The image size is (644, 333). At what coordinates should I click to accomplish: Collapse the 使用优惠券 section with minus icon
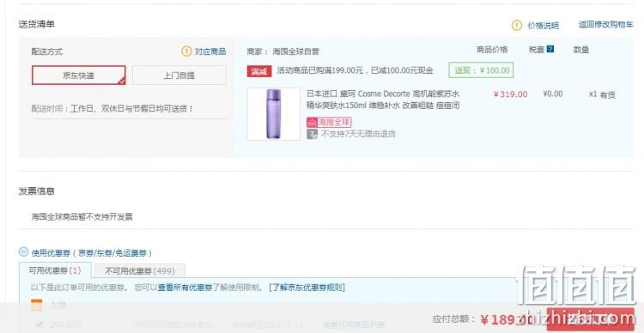tap(24, 252)
